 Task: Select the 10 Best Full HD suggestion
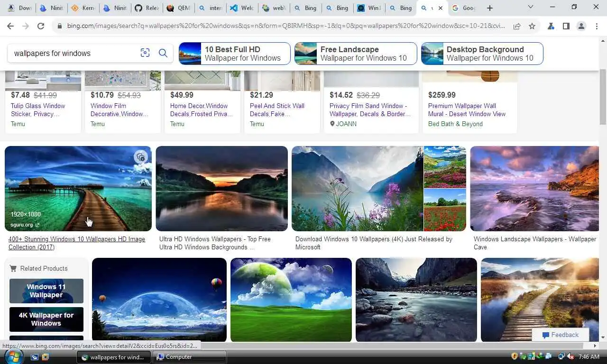[235, 54]
